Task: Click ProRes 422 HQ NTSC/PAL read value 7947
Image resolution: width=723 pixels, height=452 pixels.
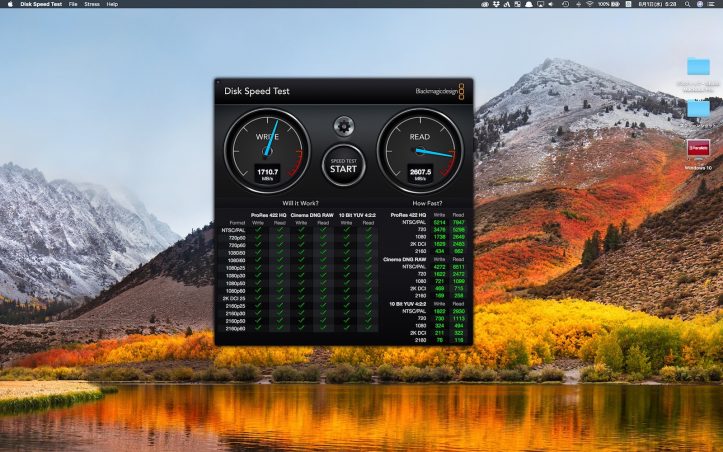Action: tap(458, 222)
